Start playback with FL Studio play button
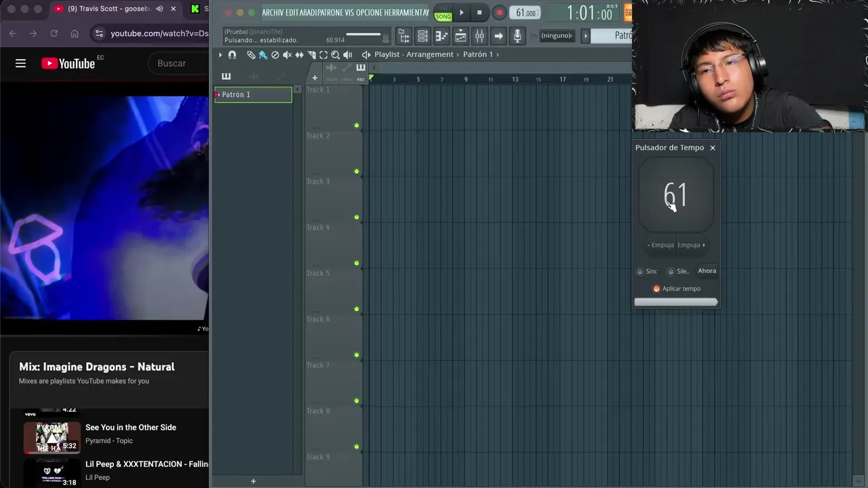868x488 pixels. coord(462,13)
